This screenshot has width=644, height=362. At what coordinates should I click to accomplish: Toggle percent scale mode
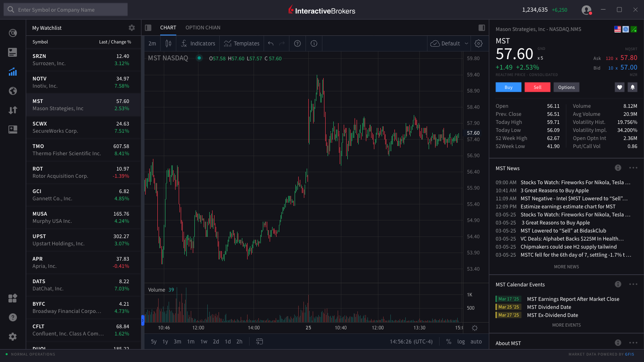tap(448, 341)
